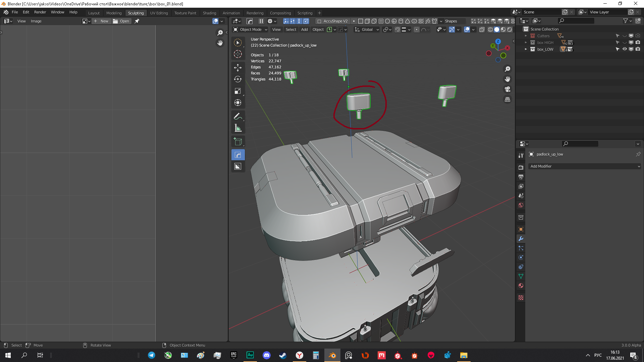Viewport: 644px width, 362px height.
Task: Switch to the UV Editing workspace tab
Action: 159,13
